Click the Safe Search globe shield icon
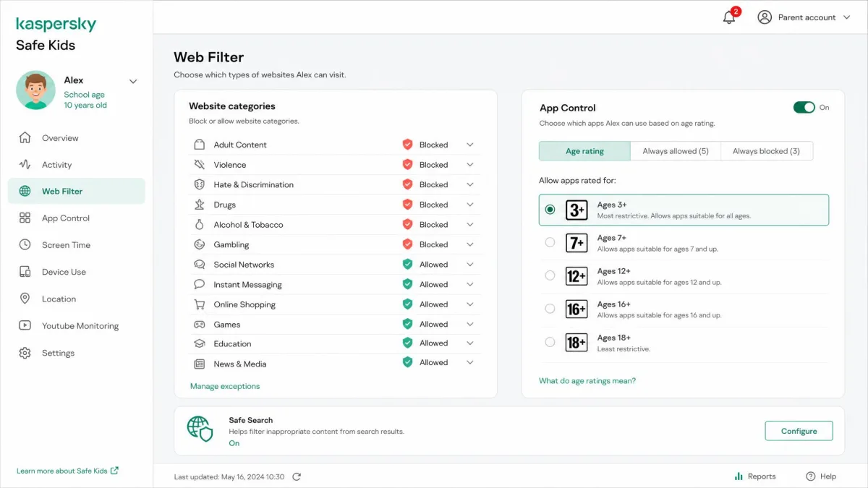 [x=200, y=428]
